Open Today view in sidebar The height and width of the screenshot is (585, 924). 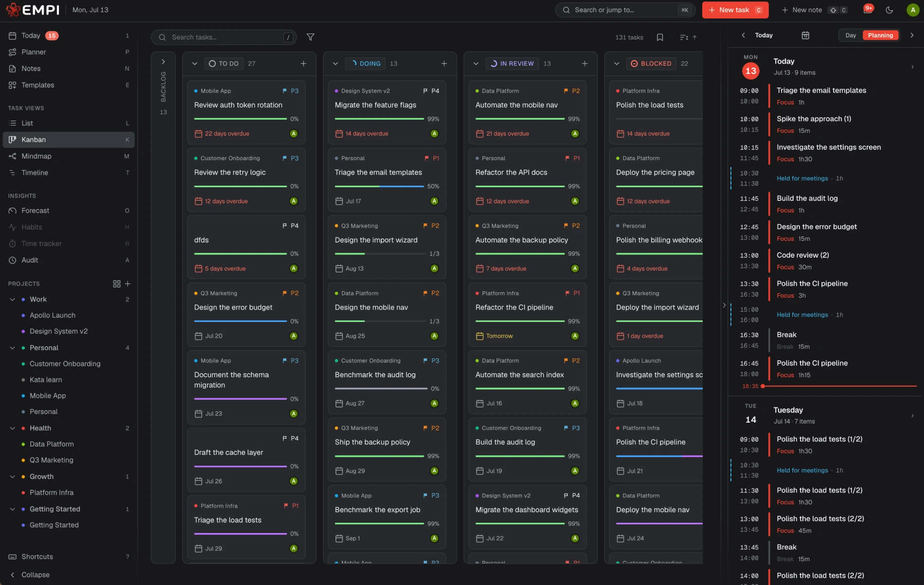point(69,35)
